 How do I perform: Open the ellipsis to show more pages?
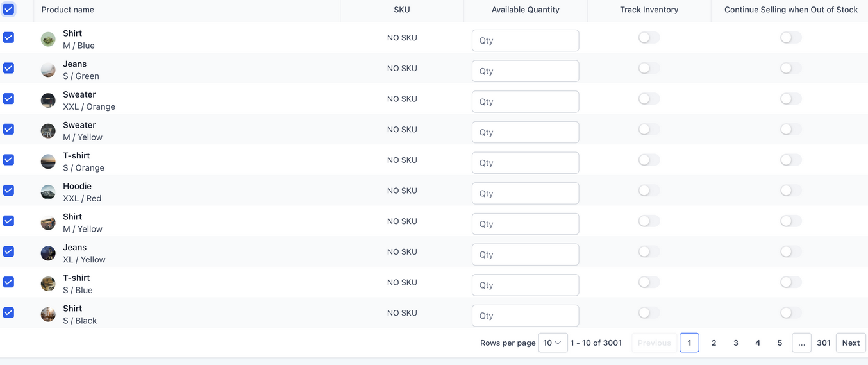801,343
